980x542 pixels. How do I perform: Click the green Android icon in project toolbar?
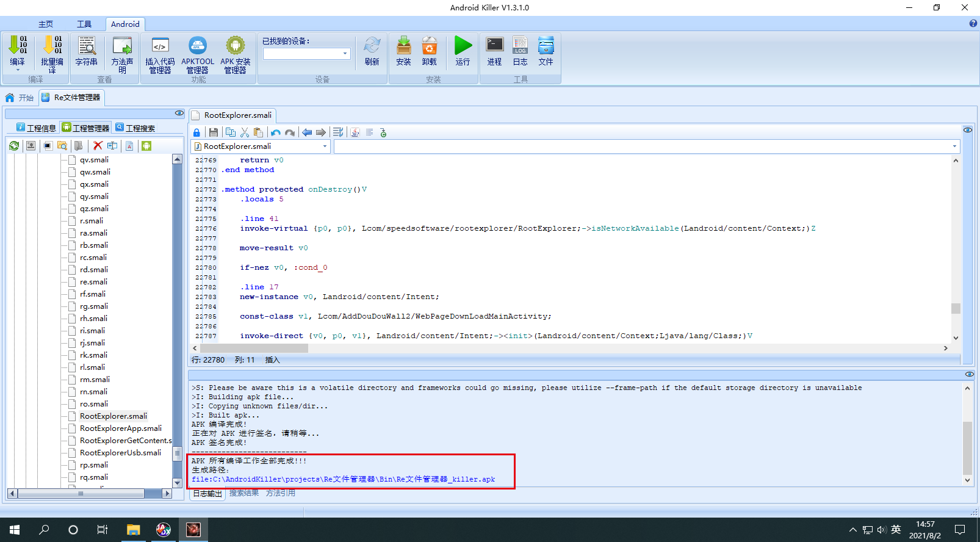146,146
